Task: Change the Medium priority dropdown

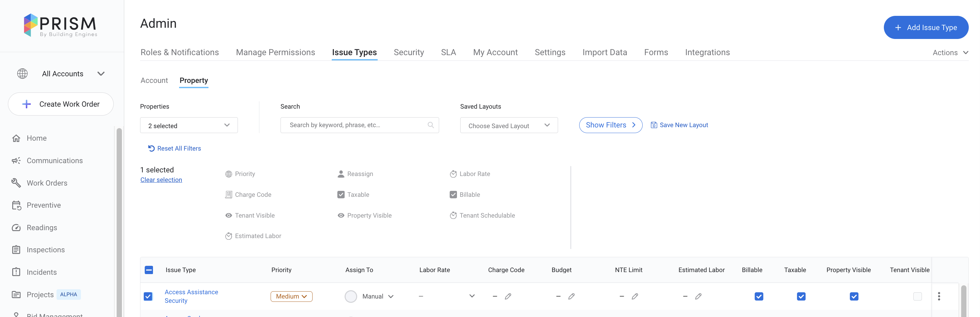Action: point(291,297)
